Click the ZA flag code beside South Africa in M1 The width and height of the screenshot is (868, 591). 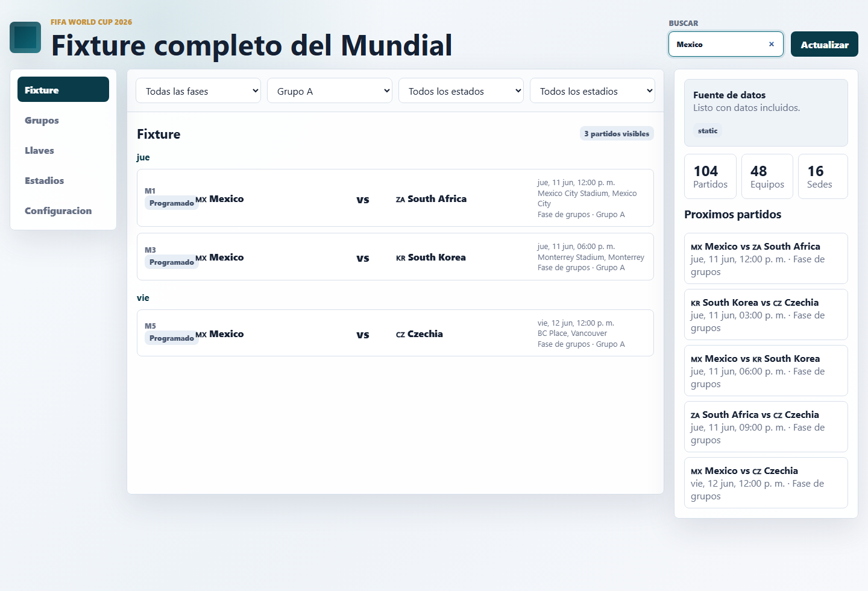pyautogui.click(x=400, y=200)
